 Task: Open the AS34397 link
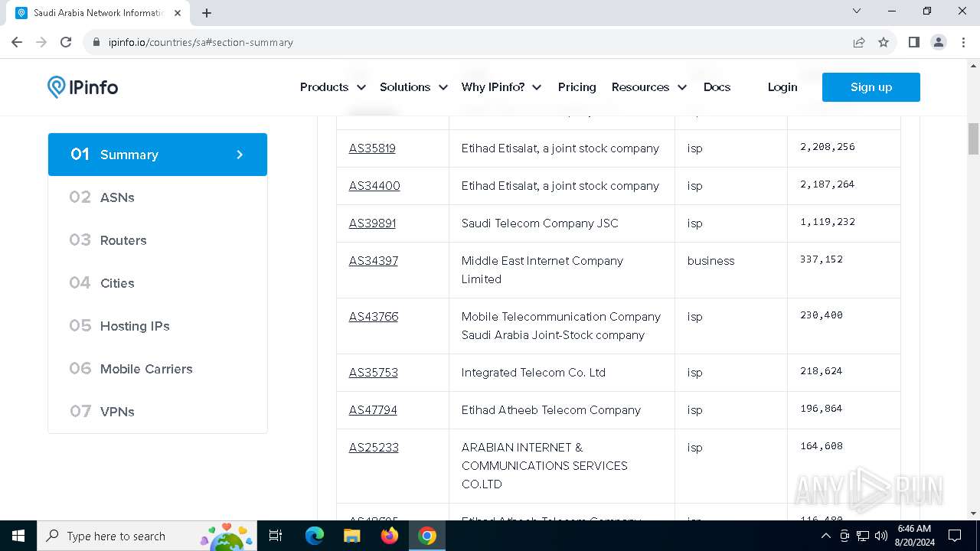pos(374,261)
